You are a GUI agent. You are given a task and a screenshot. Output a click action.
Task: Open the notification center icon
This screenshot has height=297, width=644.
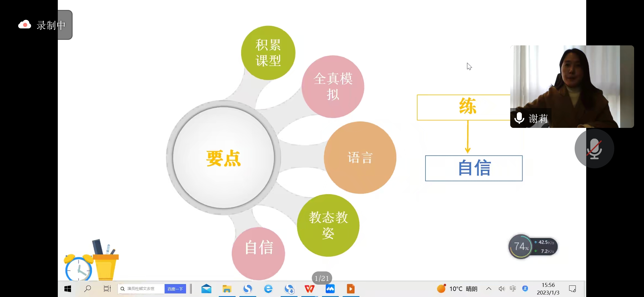coord(572,289)
